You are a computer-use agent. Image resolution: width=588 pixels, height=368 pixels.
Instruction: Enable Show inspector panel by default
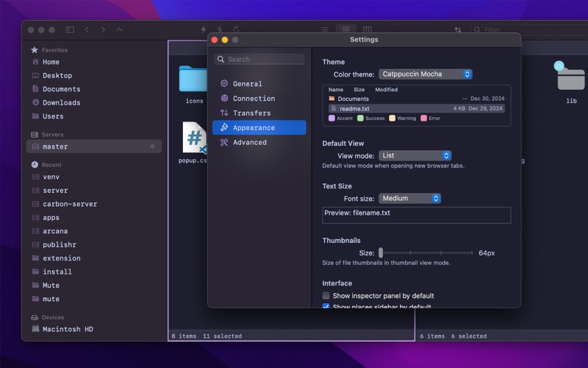click(326, 296)
